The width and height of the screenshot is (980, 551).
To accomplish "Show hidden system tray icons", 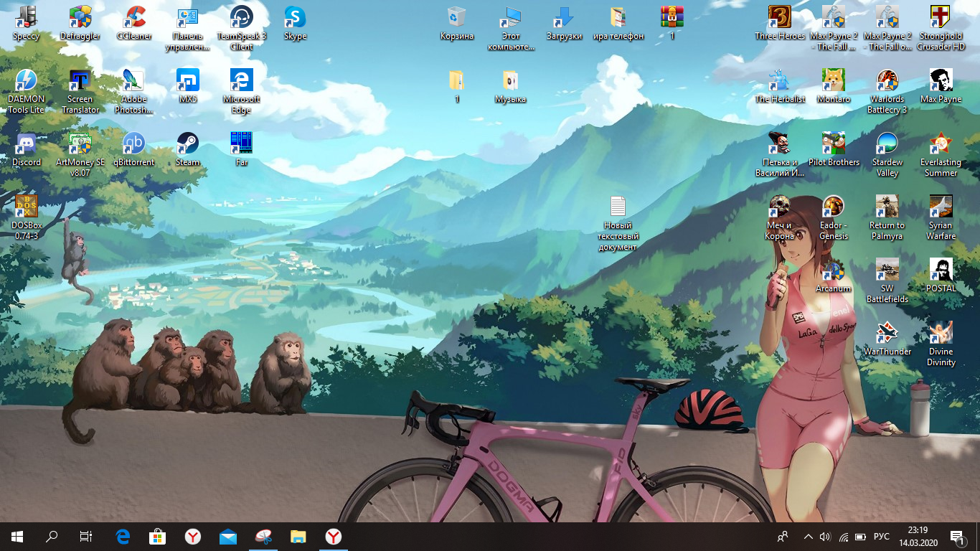I will tap(809, 537).
